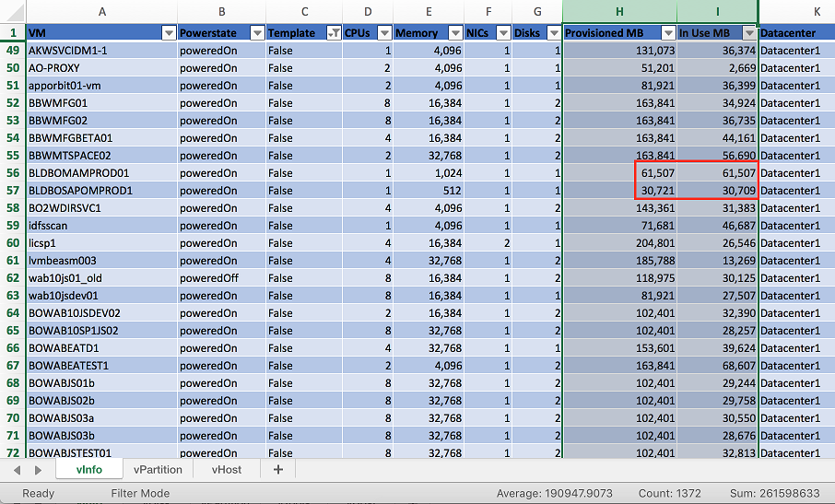Click the In Use MB value 68,607
The image size is (835, 504).
coord(717,366)
